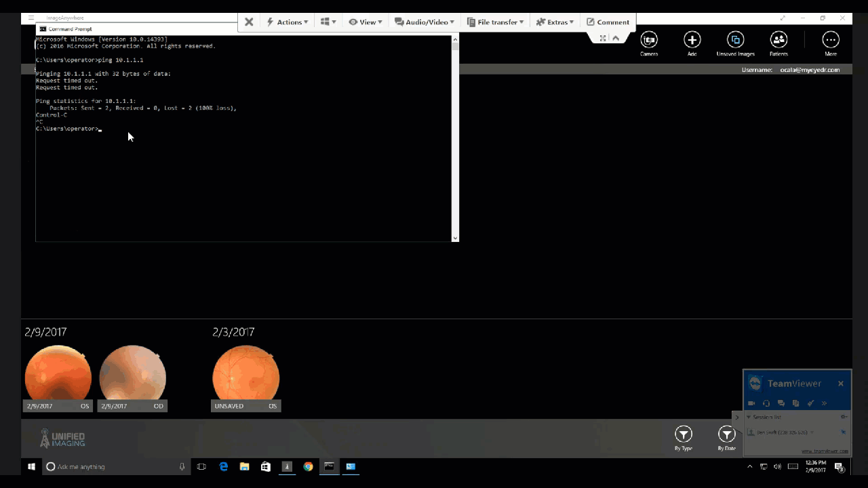Open the Actions dropdown menu
The width and height of the screenshot is (868, 488).
click(x=288, y=22)
